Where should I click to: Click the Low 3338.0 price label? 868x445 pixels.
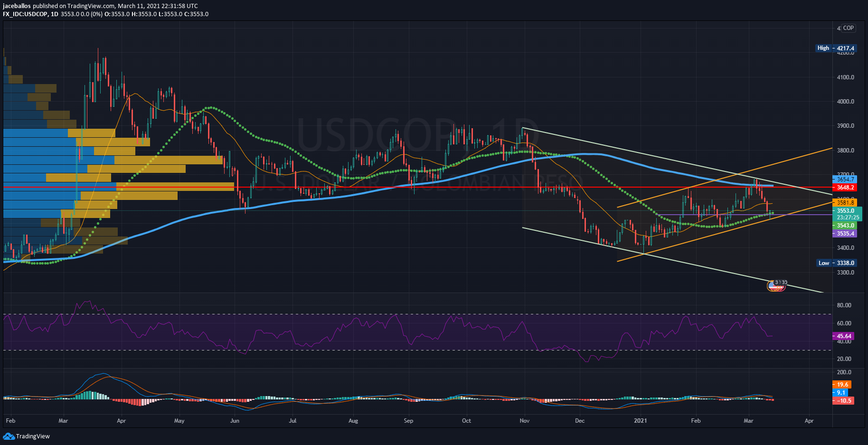click(836, 263)
